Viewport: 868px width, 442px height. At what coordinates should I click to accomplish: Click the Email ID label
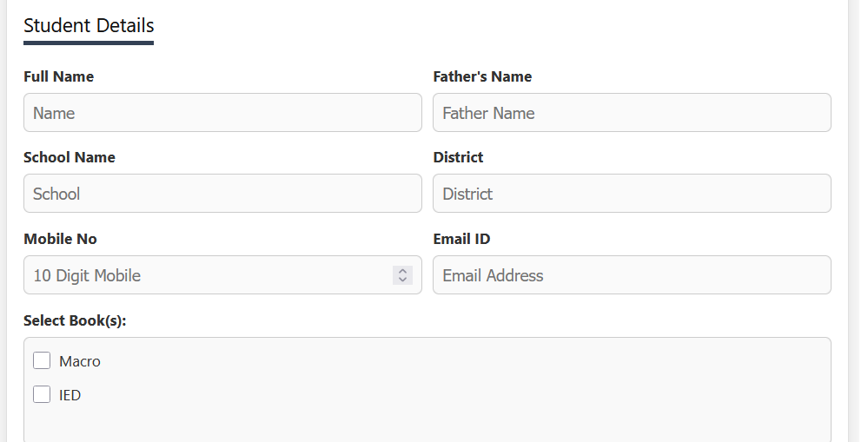pyautogui.click(x=461, y=239)
